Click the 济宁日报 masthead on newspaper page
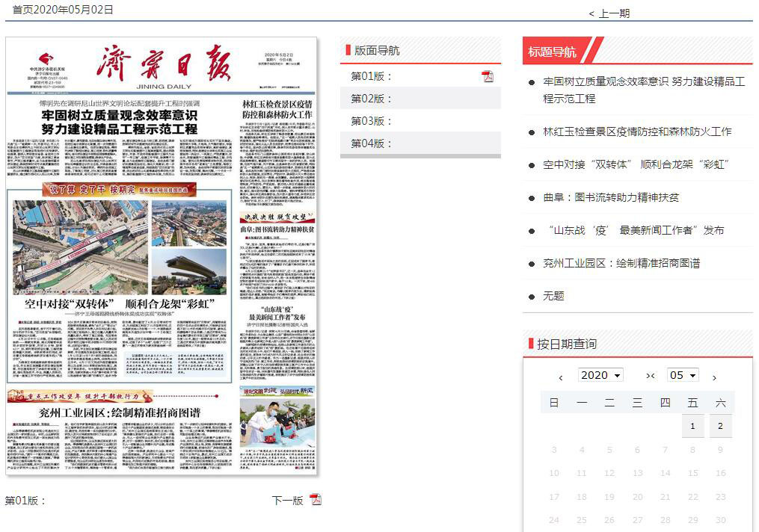Screen dimensions: 759x532 [164, 64]
